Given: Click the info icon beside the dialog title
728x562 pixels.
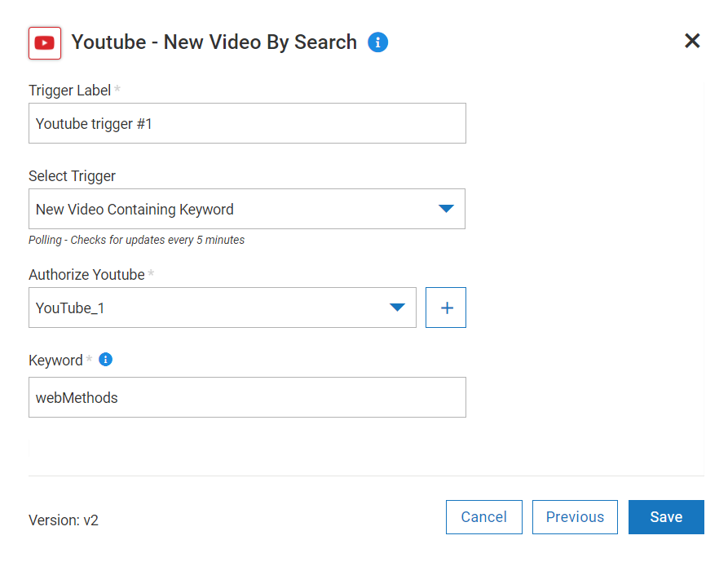Looking at the screenshot, I should 377,42.
